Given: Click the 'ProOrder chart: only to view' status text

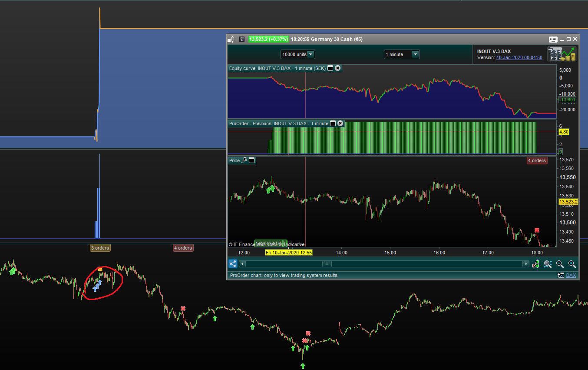Looking at the screenshot, I should tap(284, 275).
